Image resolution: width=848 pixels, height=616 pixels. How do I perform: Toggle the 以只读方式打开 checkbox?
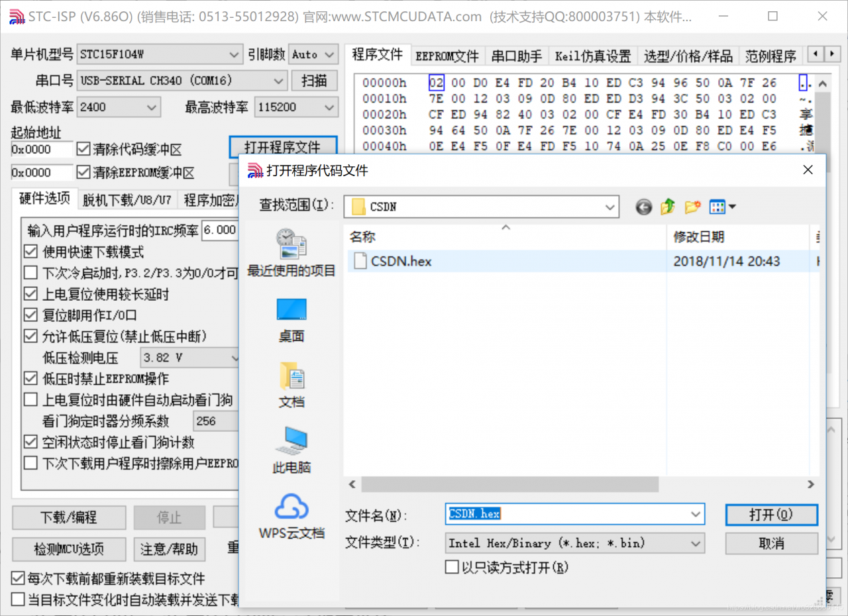pos(452,567)
